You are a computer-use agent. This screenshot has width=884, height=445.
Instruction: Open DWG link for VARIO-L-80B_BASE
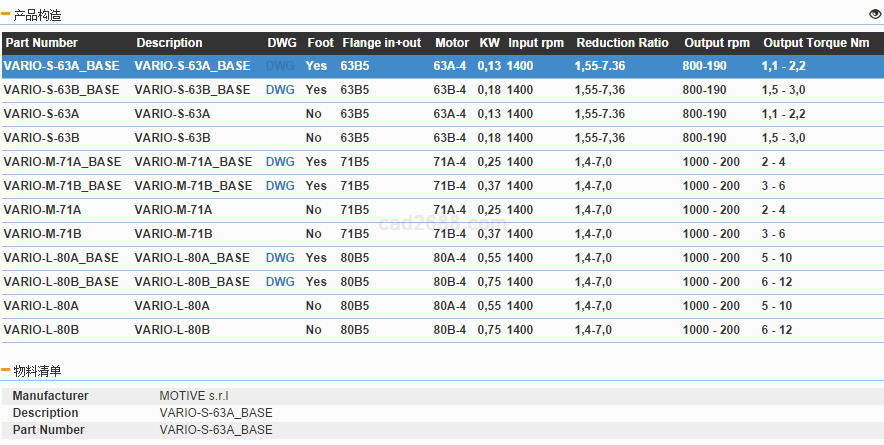280,282
